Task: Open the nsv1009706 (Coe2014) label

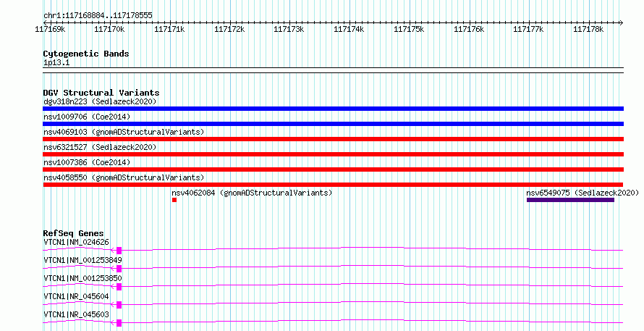Action: 87,117
